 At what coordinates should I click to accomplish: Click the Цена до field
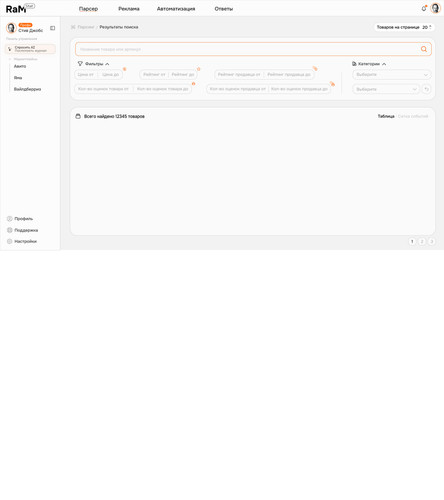pos(111,74)
